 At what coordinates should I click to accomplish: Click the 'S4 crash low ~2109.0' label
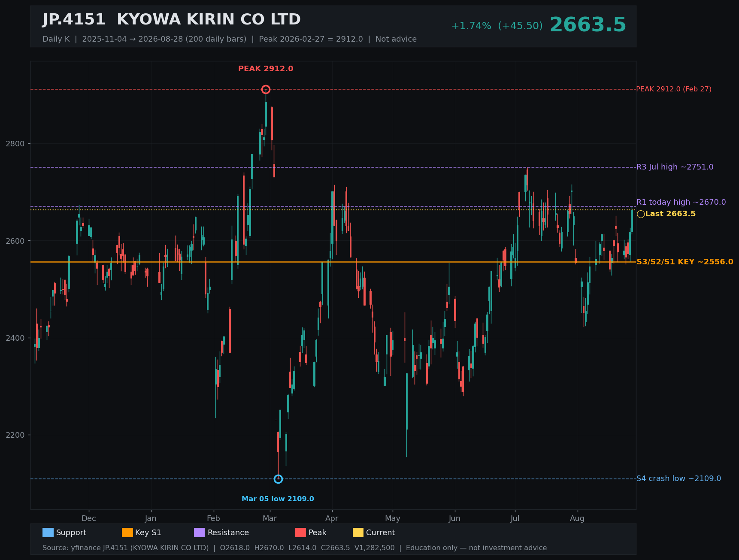(678, 478)
